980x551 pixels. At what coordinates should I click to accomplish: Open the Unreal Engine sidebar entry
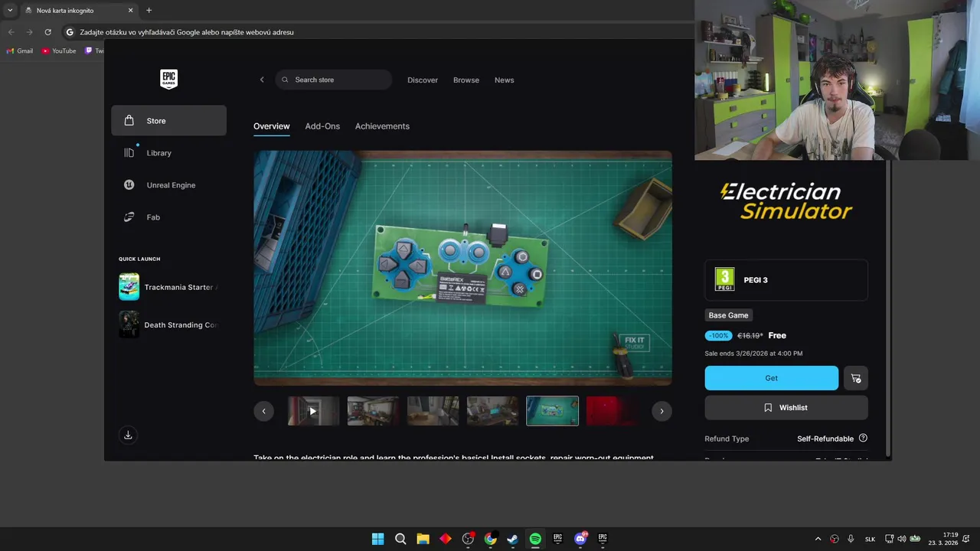click(168, 185)
